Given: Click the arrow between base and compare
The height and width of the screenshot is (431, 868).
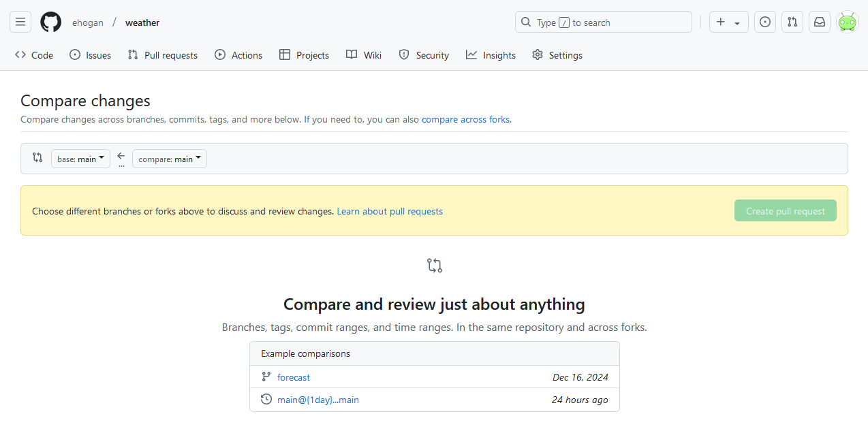Looking at the screenshot, I should [121, 156].
